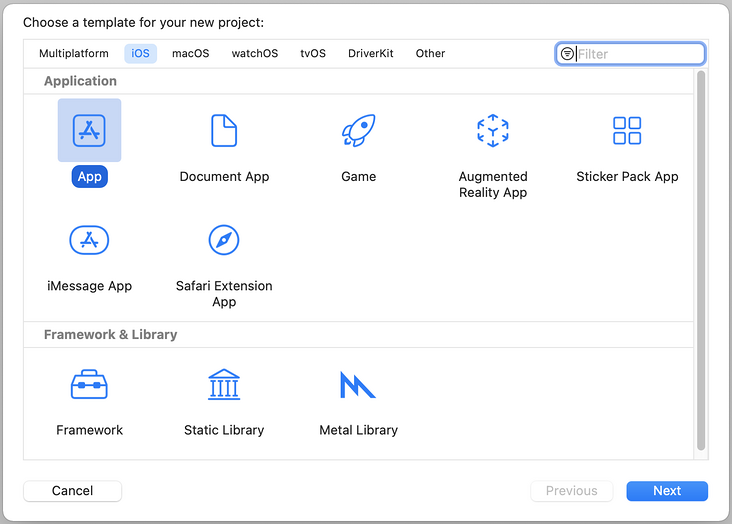
Task: Click the "iMessage App" label
Action: click(x=89, y=286)
